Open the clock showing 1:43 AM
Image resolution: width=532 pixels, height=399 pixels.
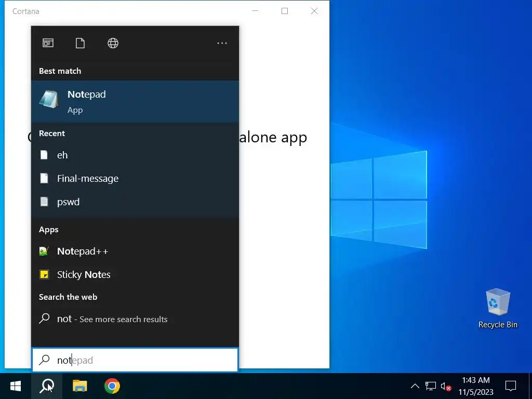tap(476, 386)
